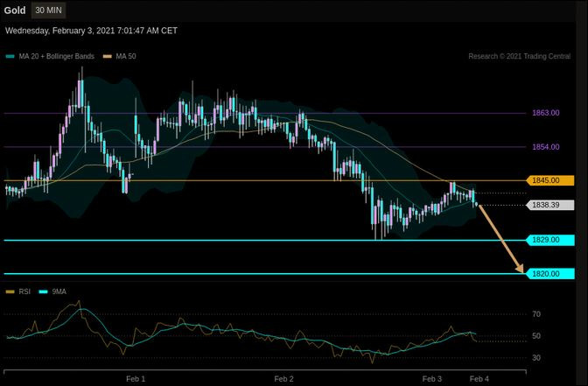
Task: Click the RSI 30 level label
Action: tap(536, 358)
